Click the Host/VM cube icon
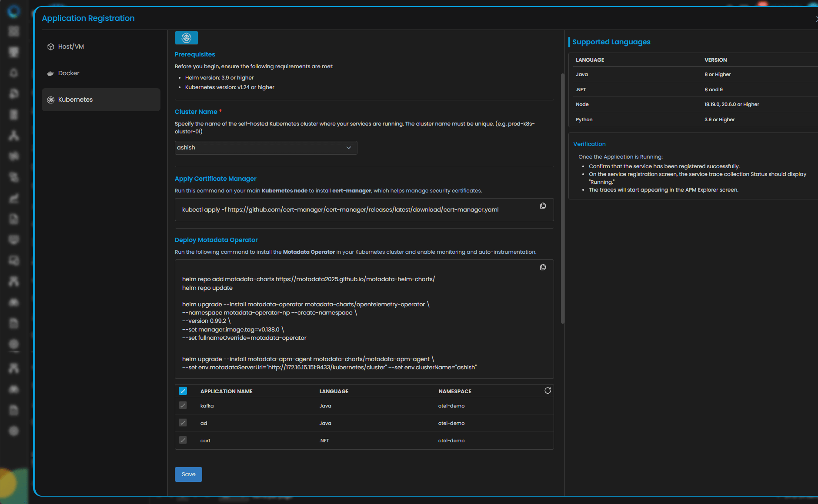 pos(50,47)
